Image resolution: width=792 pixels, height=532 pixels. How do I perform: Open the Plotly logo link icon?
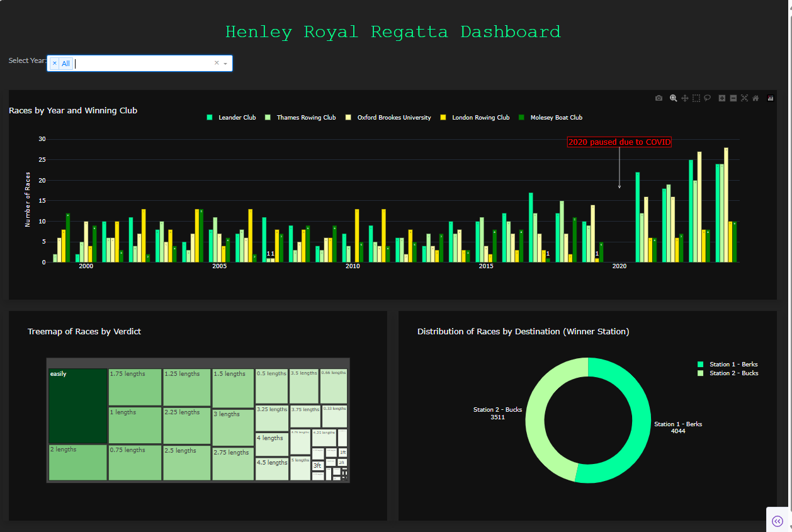pos(771,98)
